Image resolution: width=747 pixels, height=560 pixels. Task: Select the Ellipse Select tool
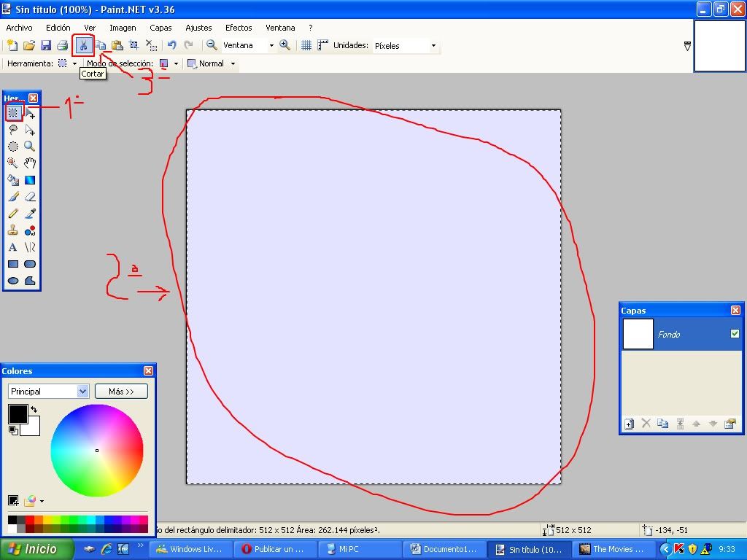click(13, 146)
